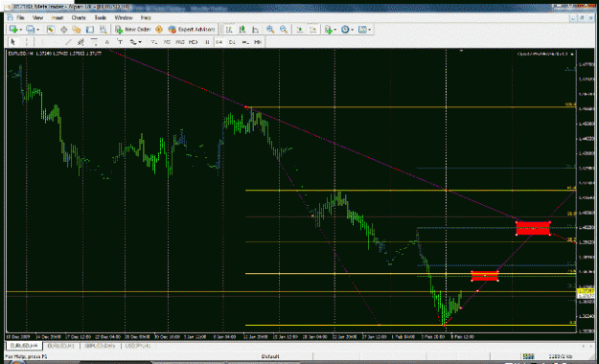This screenshot has height=364, width=599.
Task: Select the Text Label 'T' tool
Action: click(x=120, y=41)
